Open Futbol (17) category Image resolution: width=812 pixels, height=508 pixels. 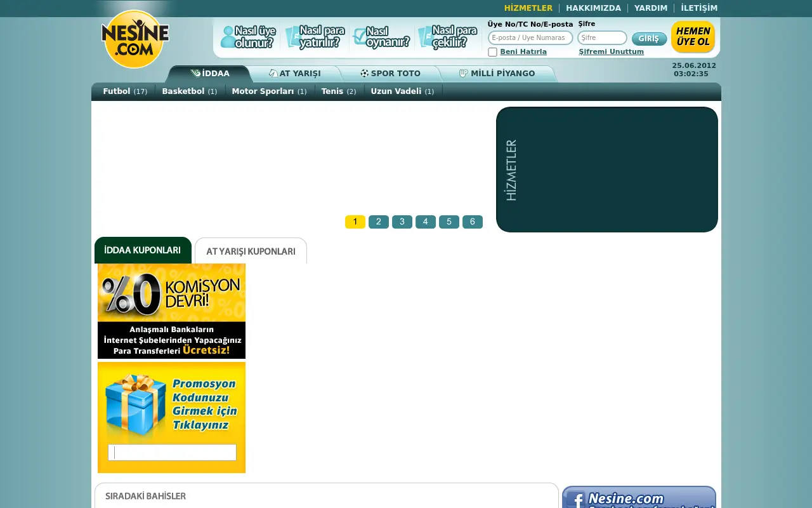pyautogui.click(x=125, y=91)
